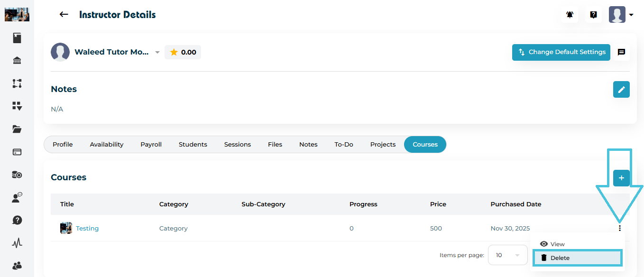Switch to the Availability tab

pyautogui.click(x=107, y=145)
